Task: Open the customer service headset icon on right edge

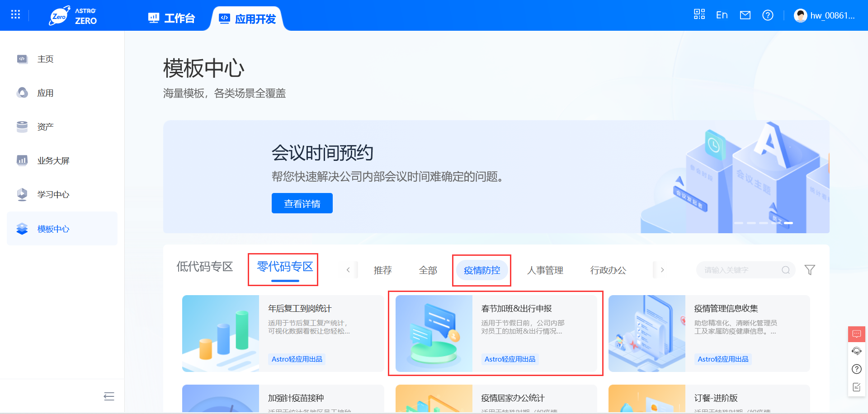Action: coord(856,351)
